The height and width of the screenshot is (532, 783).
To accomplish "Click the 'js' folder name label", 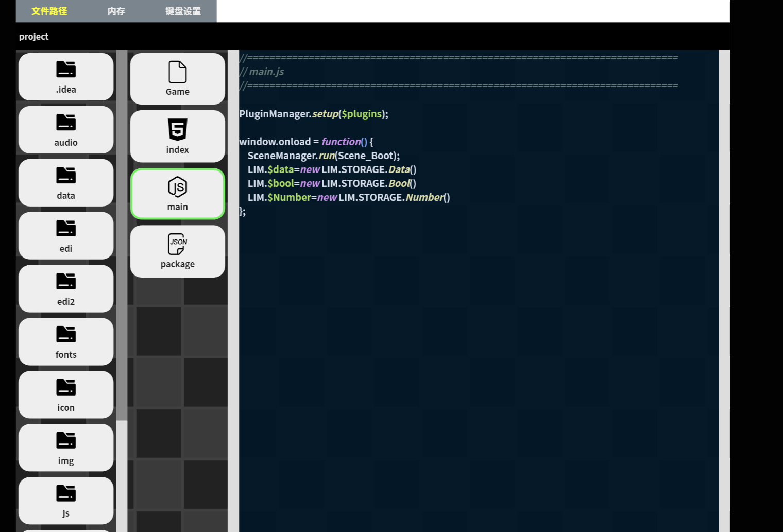I will click(x=66, y=513).
